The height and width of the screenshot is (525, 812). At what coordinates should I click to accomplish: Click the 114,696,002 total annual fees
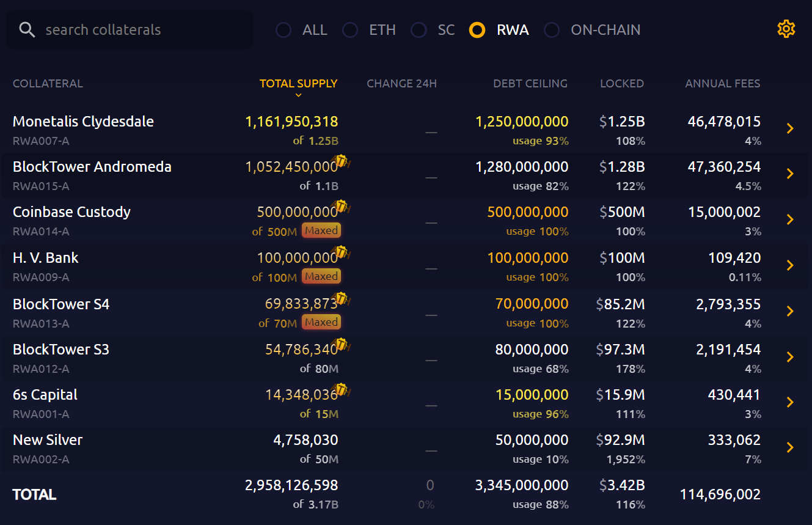720,494
